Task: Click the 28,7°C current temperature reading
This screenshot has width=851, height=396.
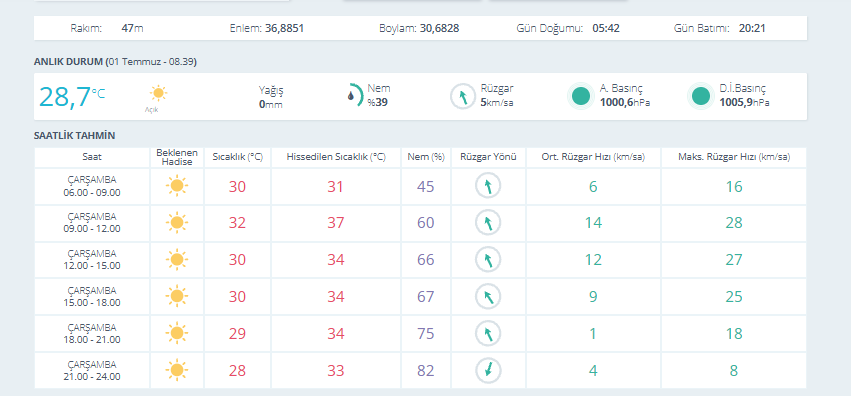Action: pos(72,97)
